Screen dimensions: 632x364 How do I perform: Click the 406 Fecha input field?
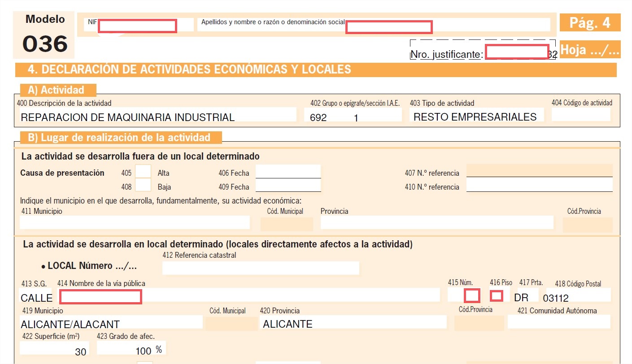click(x=288, y=171)
